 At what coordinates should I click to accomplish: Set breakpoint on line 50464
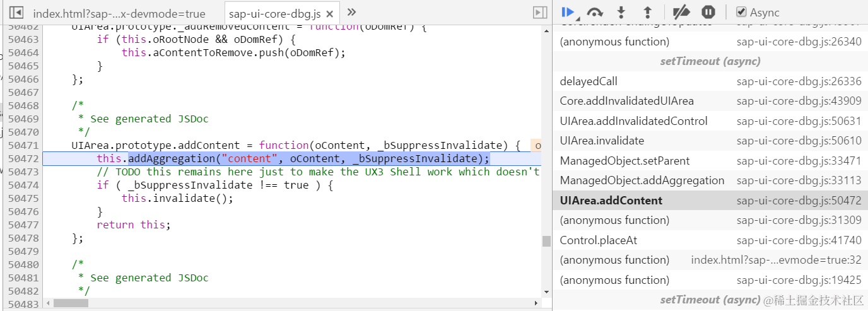23,53
